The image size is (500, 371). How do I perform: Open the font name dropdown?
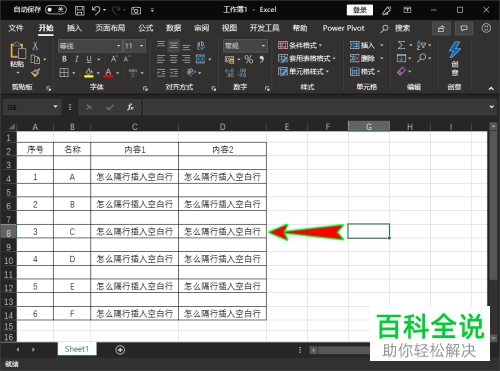[118, 46]
